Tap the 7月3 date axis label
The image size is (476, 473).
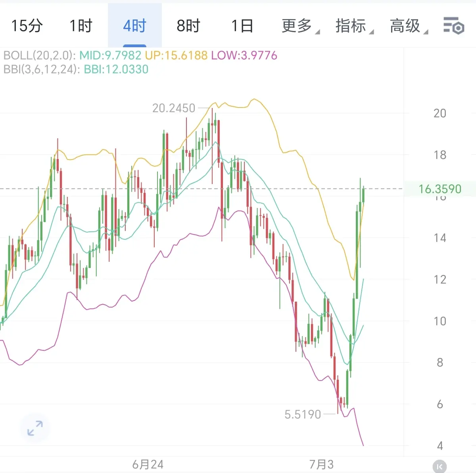point(321,464)
